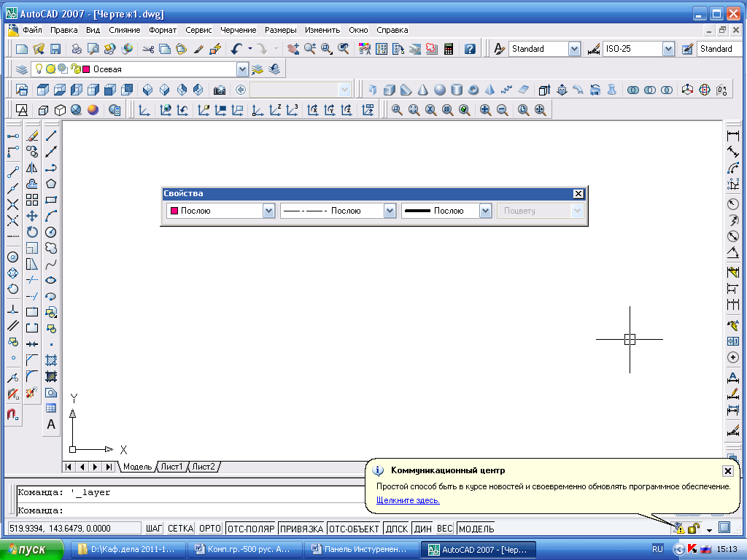The image size is (747, 560).
Task: Toggle ДИН dynamic input
Action: 422,528
